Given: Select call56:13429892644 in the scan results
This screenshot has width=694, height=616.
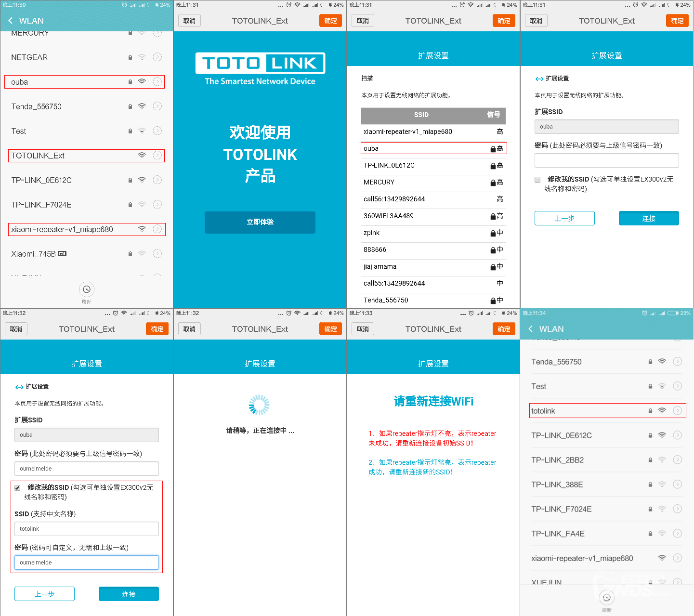Looking at the screenshot, I should 433,199.
